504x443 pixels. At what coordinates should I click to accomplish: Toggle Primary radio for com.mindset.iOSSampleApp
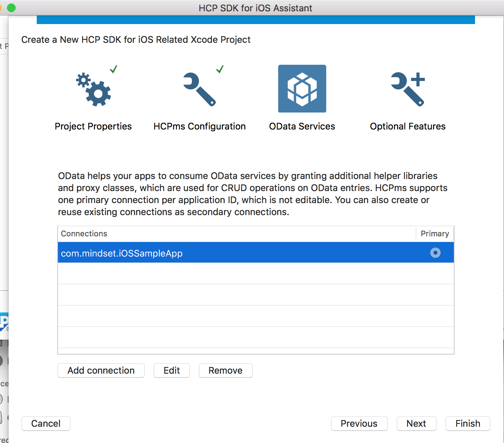click(x=435, y=253)
